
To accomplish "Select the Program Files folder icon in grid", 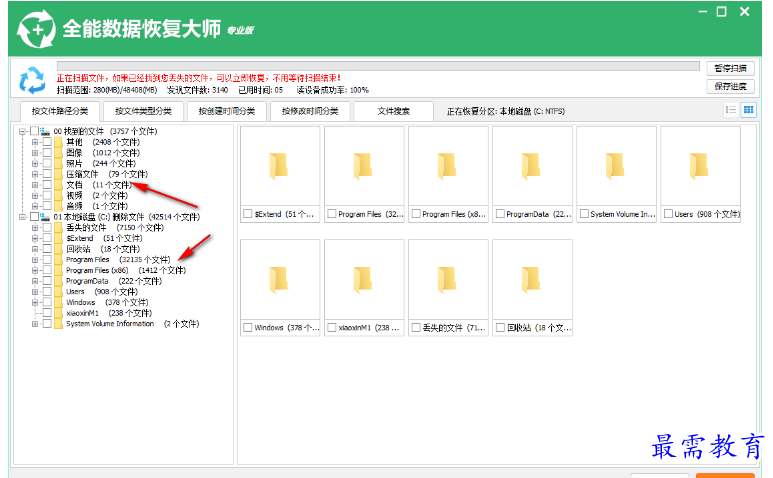I will coord(363,166).
